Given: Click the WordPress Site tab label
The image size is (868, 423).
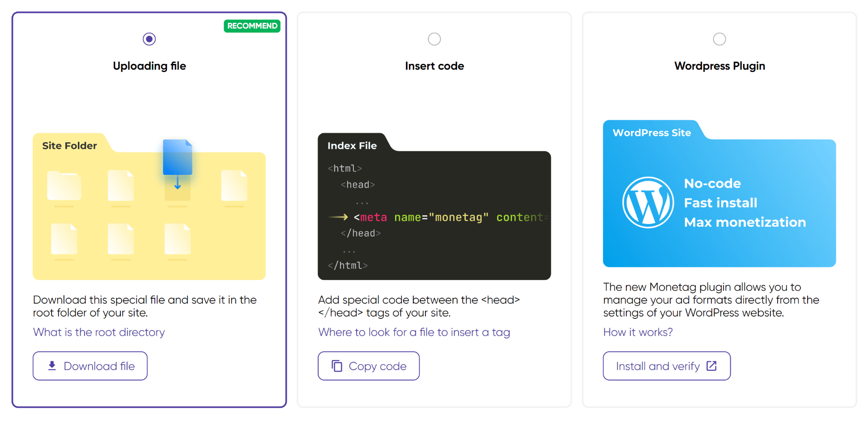Looking at the screenshot, I should coord(651,133).
